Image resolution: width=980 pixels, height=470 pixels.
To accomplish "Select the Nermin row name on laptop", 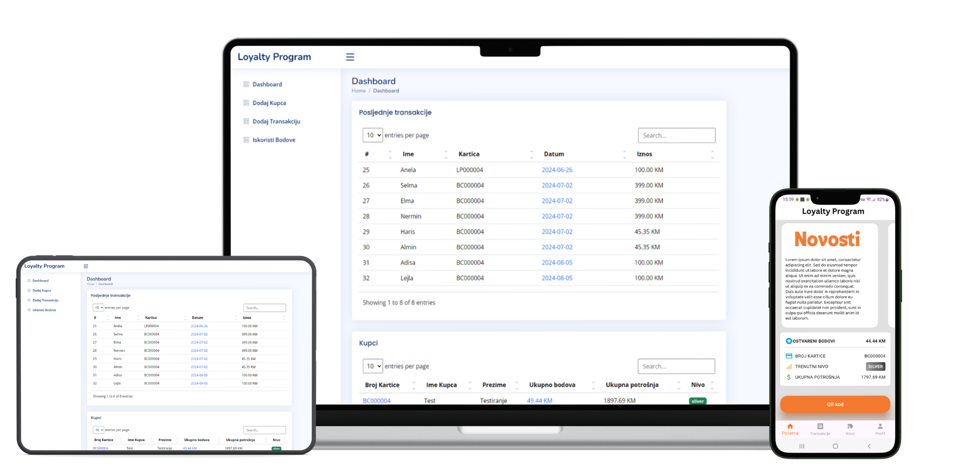I will pos(411,217).
